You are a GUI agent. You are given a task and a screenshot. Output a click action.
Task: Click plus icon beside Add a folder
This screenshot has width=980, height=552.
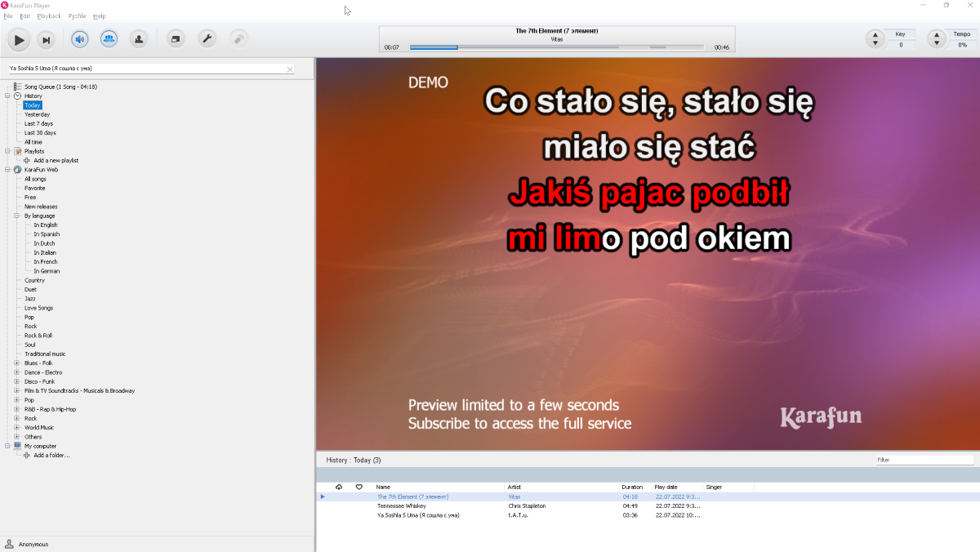(x=27, y=455)
